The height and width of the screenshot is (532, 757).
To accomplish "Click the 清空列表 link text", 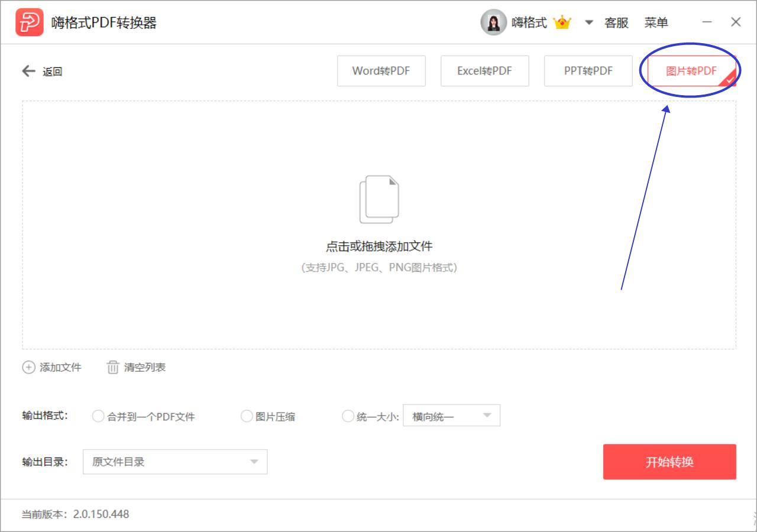I will (x=145, y=367).
